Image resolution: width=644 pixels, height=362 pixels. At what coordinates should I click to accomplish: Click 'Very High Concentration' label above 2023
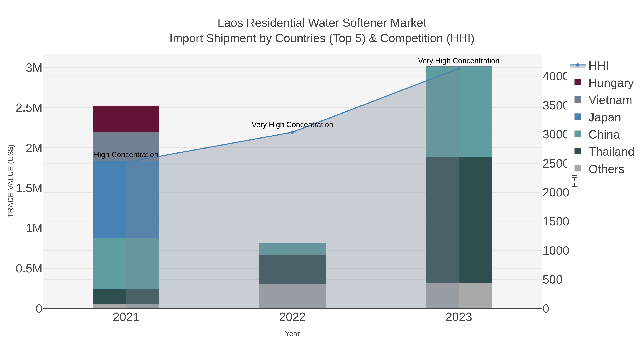pyautogui.click(x=459, y=61)
